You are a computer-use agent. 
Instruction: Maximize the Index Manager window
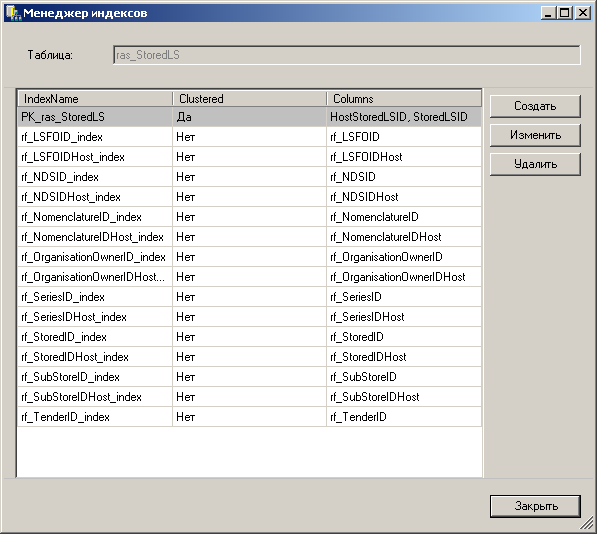[x=565, y=13]
